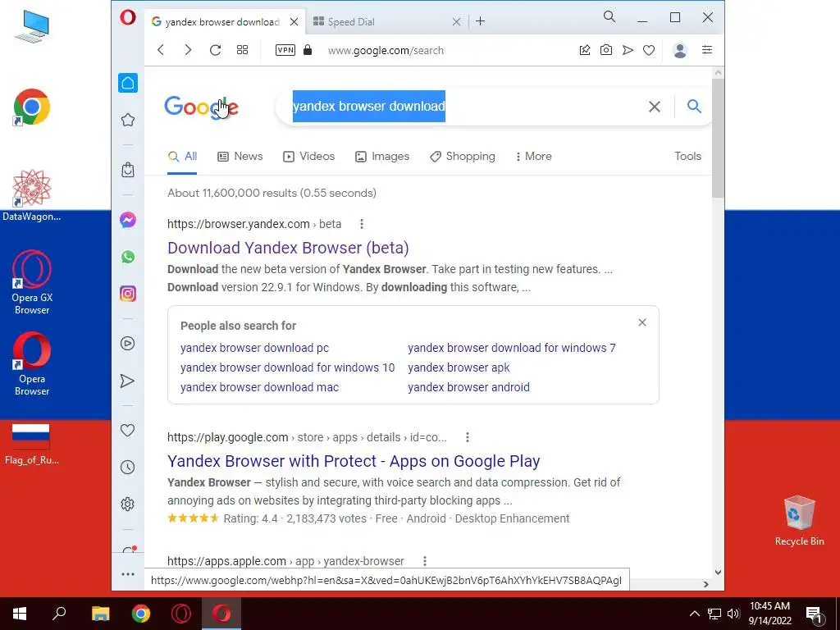Image resolution: width=840 pixels, height=630 pixels.
Task: Open Windows Start menu
Action: click(x=20, y=614)
